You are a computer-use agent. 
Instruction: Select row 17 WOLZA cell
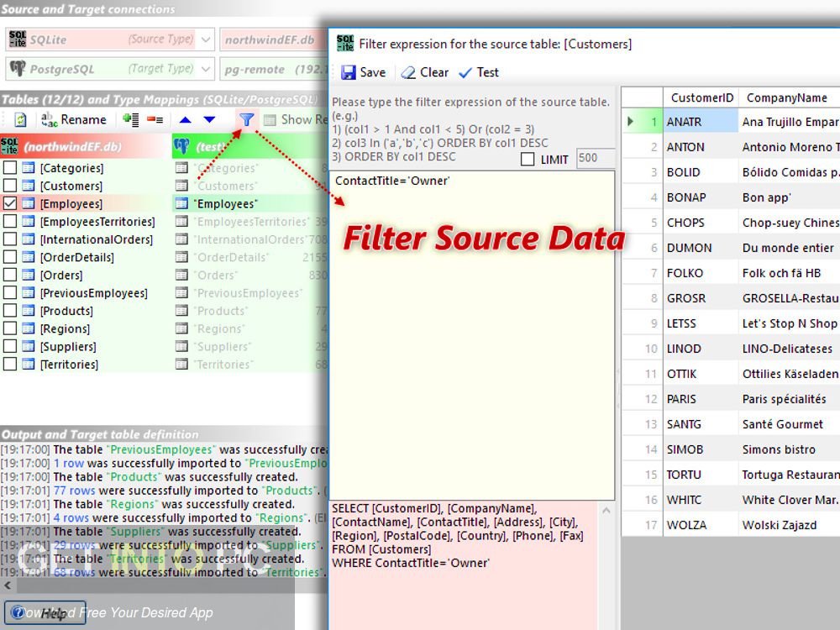tap(701, 524)
